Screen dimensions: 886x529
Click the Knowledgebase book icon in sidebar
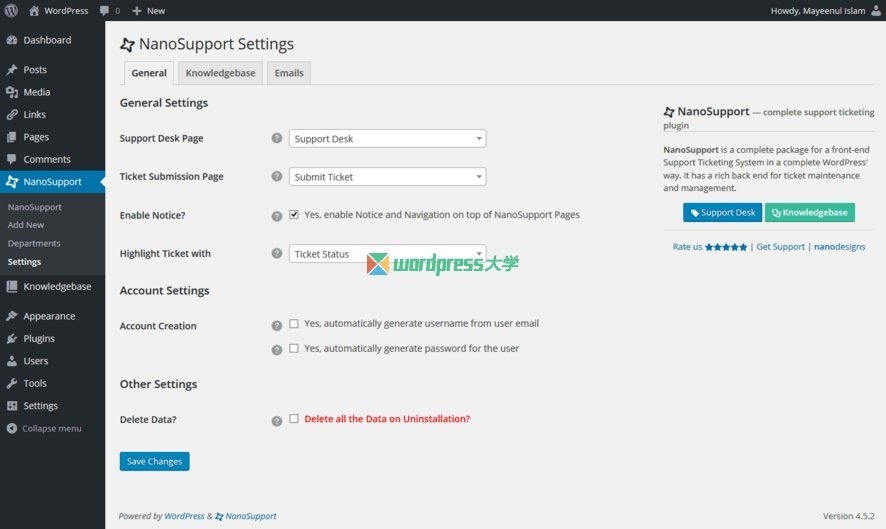[x=12, y=287]
